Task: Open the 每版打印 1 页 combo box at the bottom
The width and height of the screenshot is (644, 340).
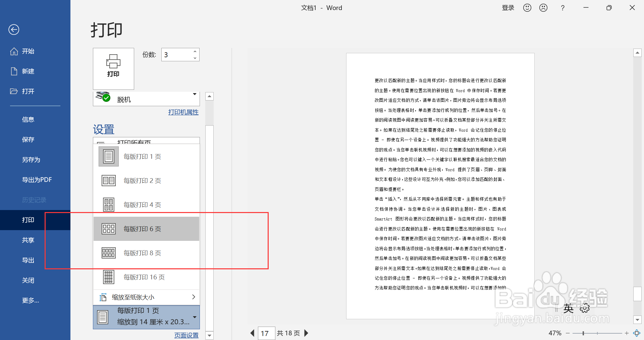Action: click(x=146, y=317)
